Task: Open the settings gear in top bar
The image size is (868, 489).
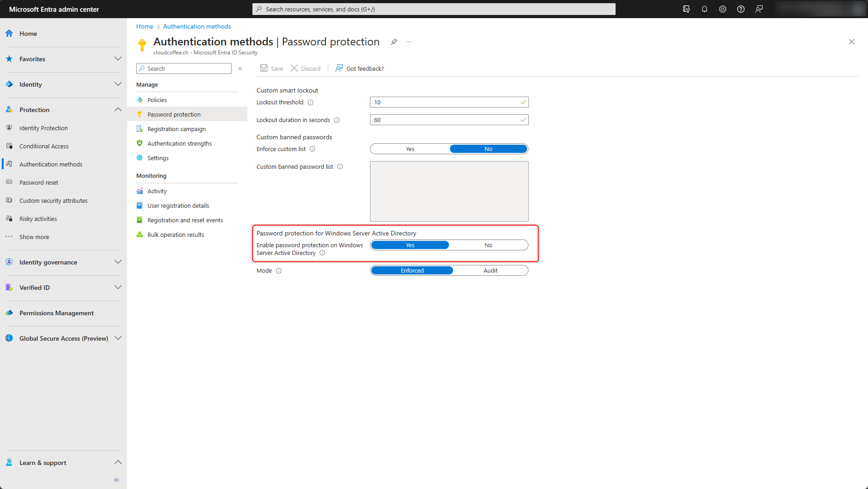Action: tap(722, 9)
